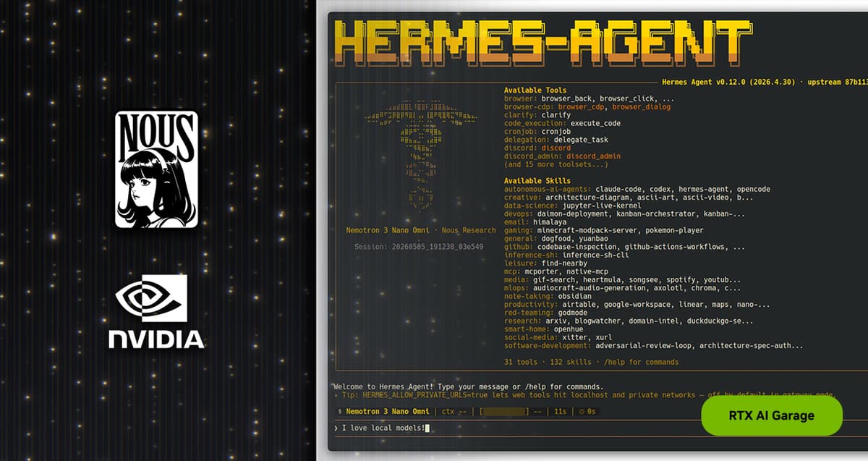Click the 'social-media: xitter, xurl' row
This screenshot has width=868, height=461.
(558, 337)
